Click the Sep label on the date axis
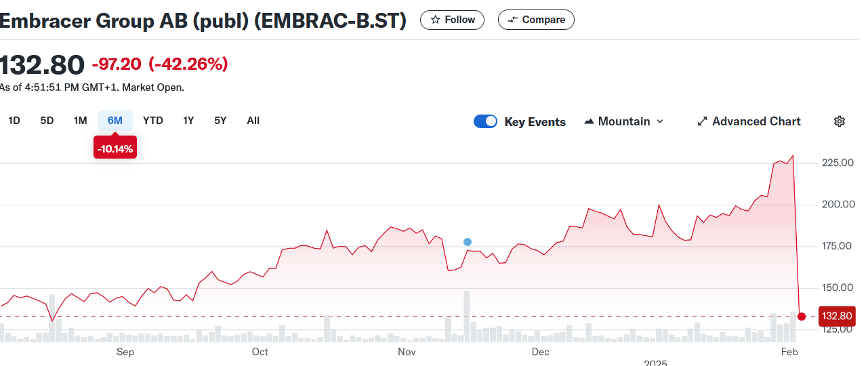Image resolution: width=868 pixels, height=366 pixels. [x=125, y=352]
